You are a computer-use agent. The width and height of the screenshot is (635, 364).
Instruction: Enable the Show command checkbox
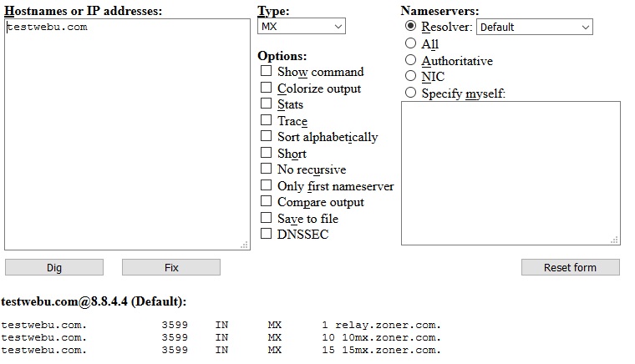[x=267, y=72]
